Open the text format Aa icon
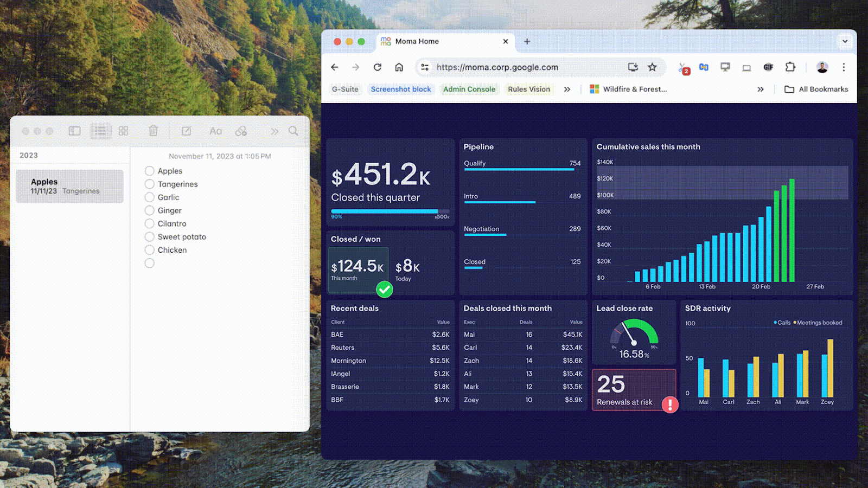Viewport: 868px width, 488px height. (215, 131)
